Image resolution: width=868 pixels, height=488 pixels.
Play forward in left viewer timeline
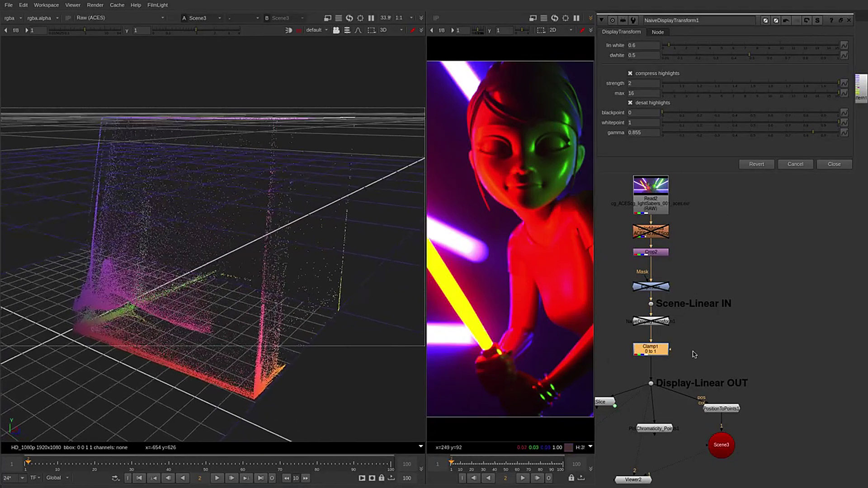coord(217,478)
